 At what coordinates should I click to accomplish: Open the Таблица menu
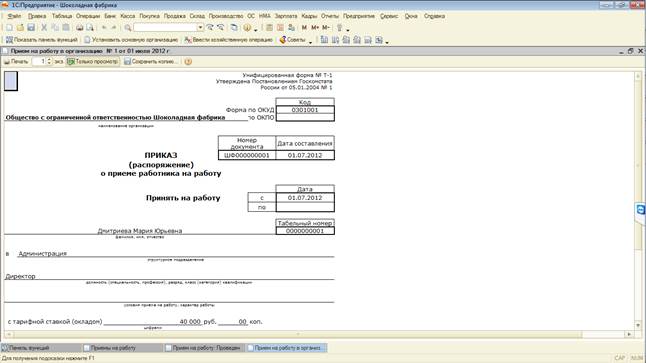(62, 16)
